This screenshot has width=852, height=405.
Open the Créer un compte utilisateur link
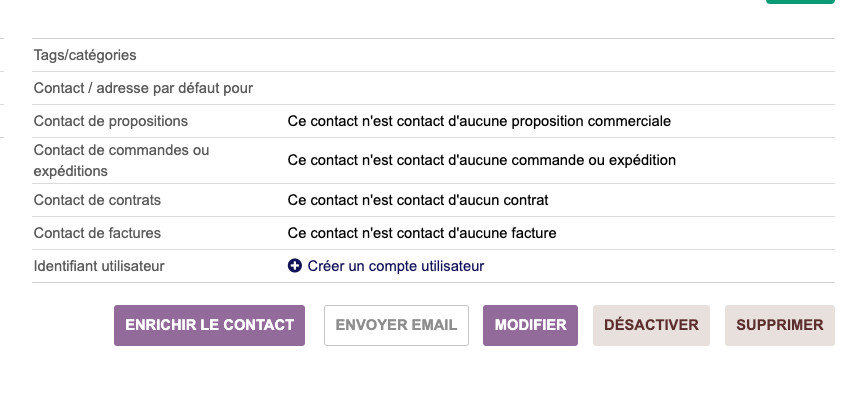[x=395, y=266]
